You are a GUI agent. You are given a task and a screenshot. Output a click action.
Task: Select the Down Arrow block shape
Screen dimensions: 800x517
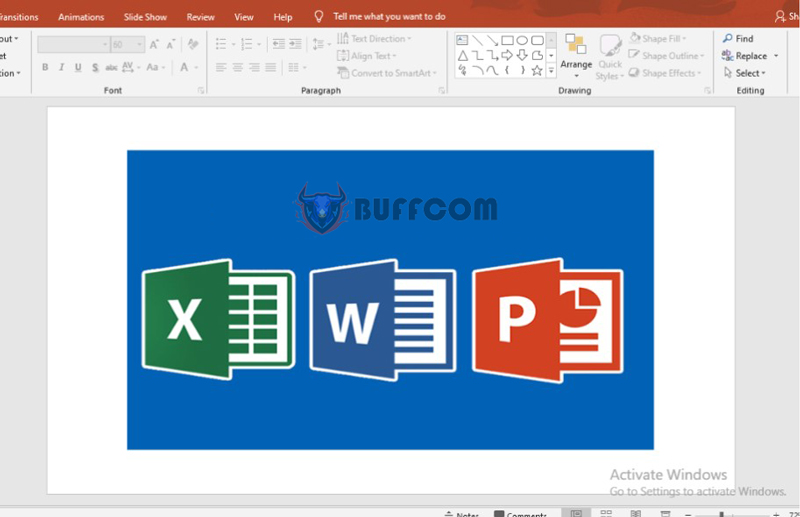[522, 55]
